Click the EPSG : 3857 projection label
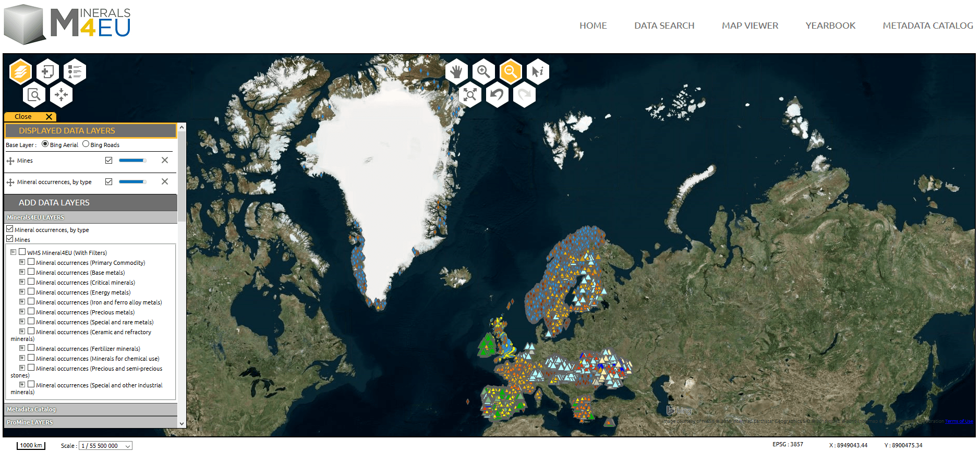980x452 pixels. coord(788,444)
